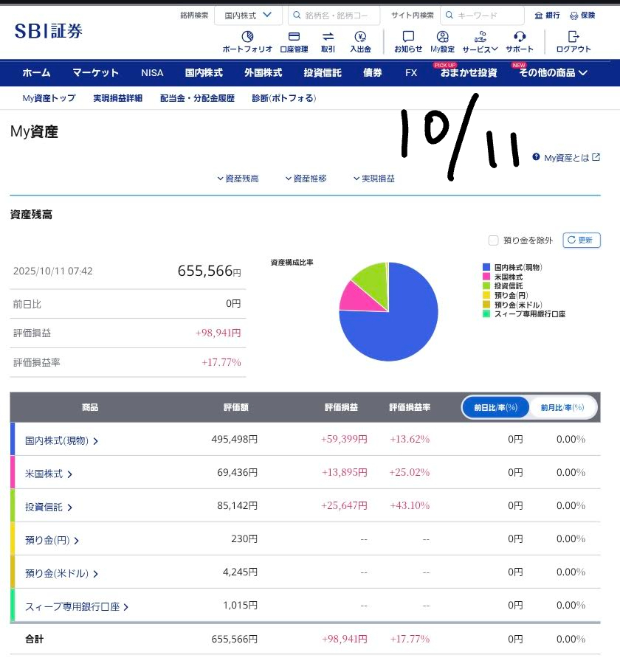This screenshot has width=620, height=672.
Task: Expand the その他の商品 menu
Action: [x=553, y=72]
